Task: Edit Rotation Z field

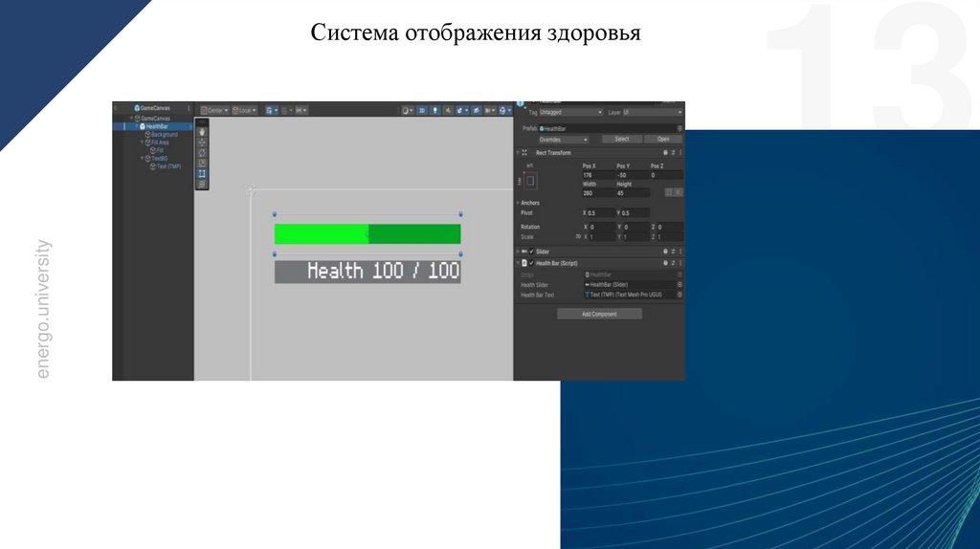Action: tap(670, 227)
